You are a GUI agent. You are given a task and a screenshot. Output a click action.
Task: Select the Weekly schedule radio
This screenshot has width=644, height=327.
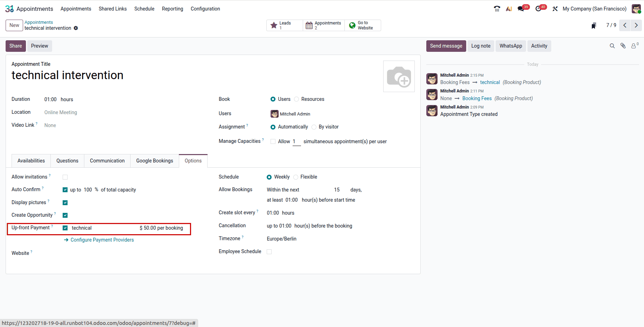[x=269, y=177]
